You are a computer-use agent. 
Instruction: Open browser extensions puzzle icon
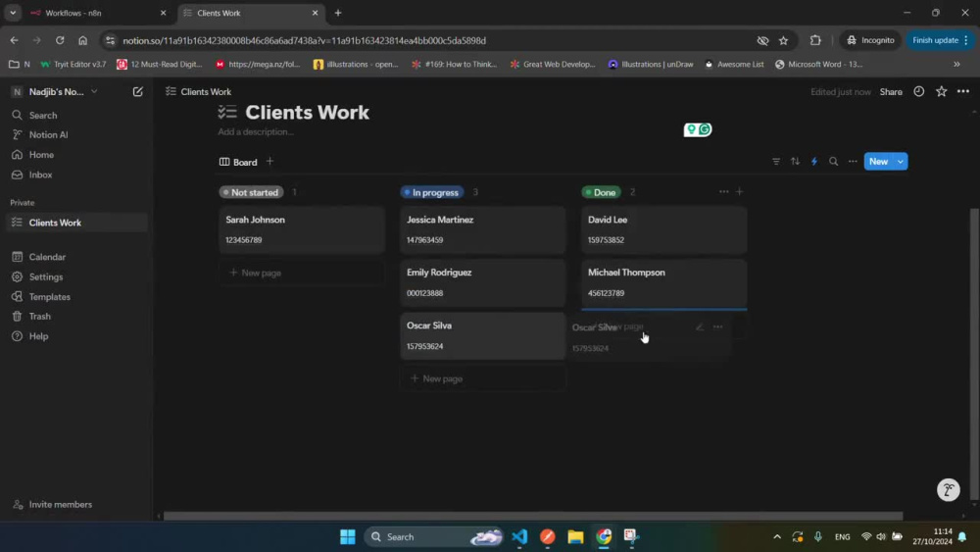815,40
